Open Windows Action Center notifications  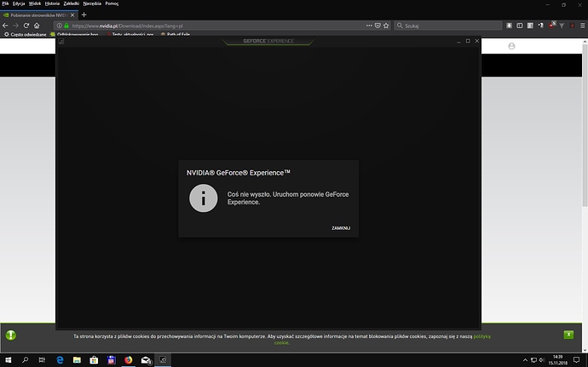point(577,360)
